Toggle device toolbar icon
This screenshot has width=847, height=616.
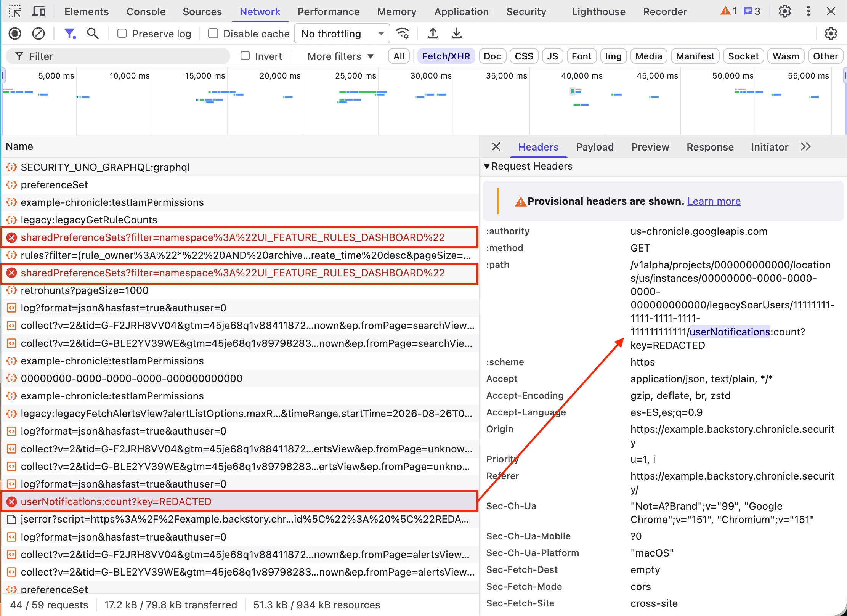[x=38, y=11]
